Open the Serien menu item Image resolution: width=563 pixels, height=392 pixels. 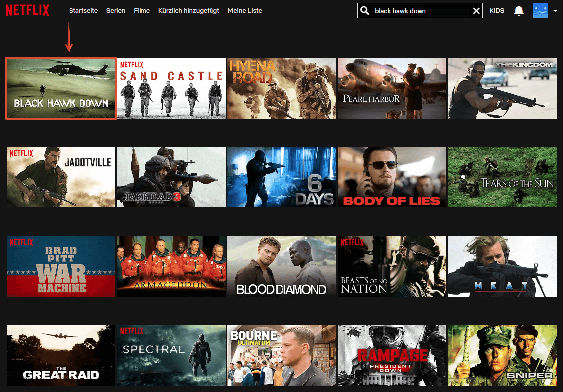point(116,11)
